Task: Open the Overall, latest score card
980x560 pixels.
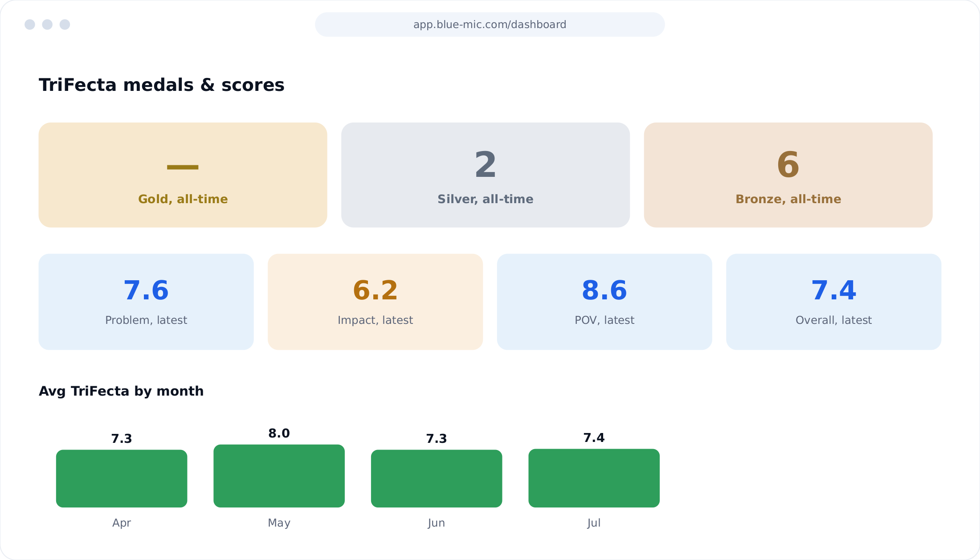Action: 833,302
